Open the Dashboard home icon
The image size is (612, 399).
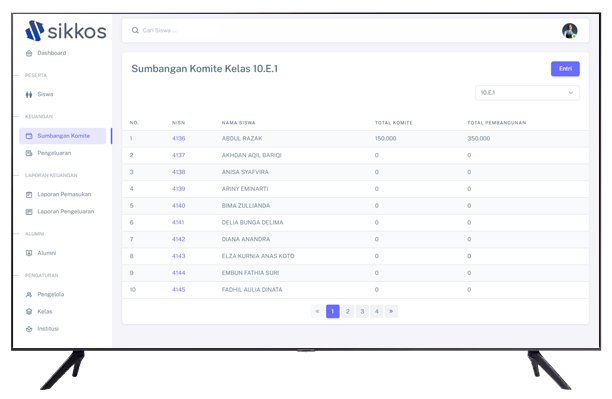point(29,53)
